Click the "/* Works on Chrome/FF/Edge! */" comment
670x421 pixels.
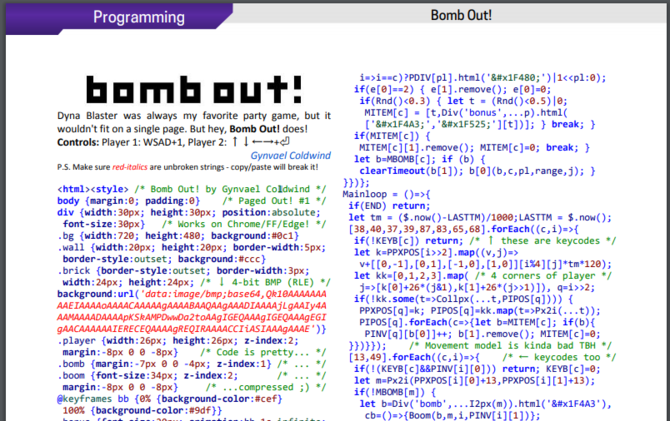pyautogui.click(x=244, y=224)
